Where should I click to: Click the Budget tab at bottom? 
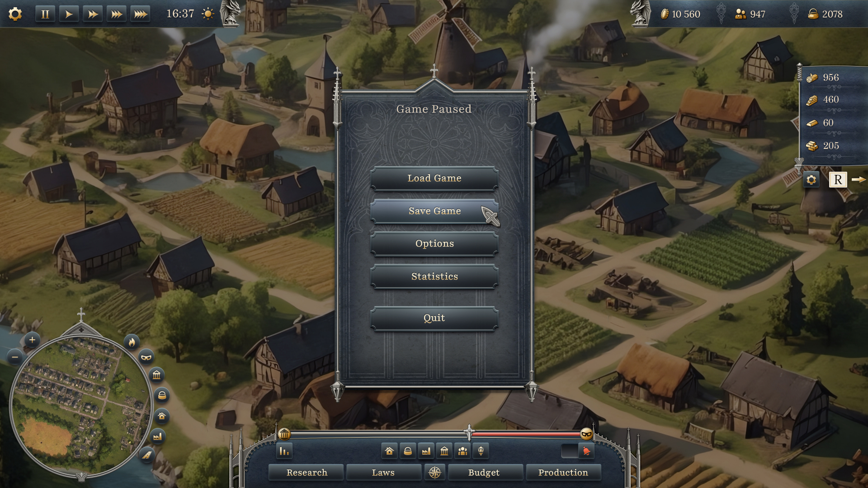tap(484, 473)
